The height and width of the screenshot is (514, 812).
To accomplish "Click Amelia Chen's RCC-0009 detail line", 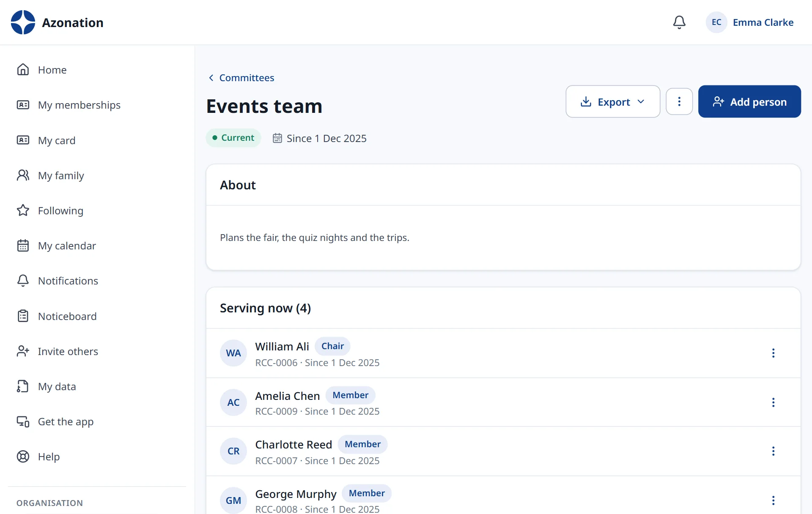I will tap(317, 411).
